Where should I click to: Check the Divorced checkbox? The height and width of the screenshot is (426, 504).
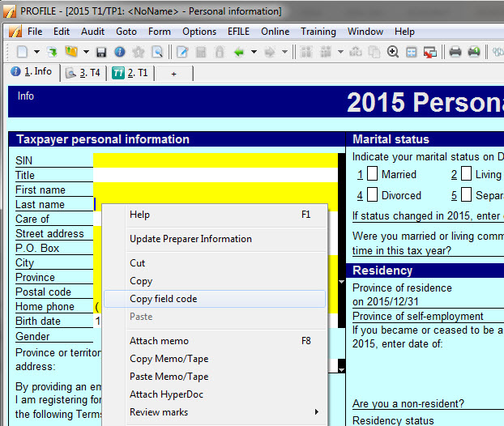point(372,194)
